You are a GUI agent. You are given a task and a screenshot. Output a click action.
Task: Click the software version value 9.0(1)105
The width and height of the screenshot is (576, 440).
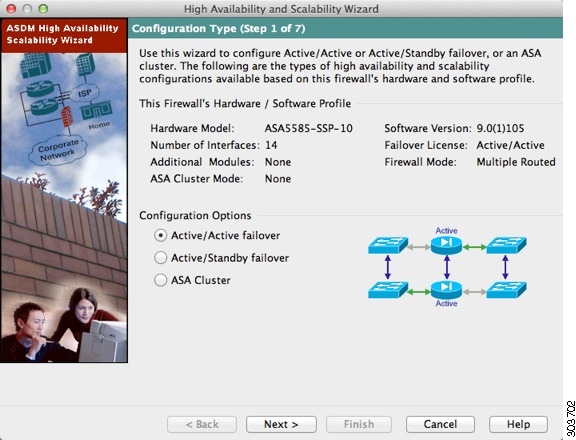point(500,128)
